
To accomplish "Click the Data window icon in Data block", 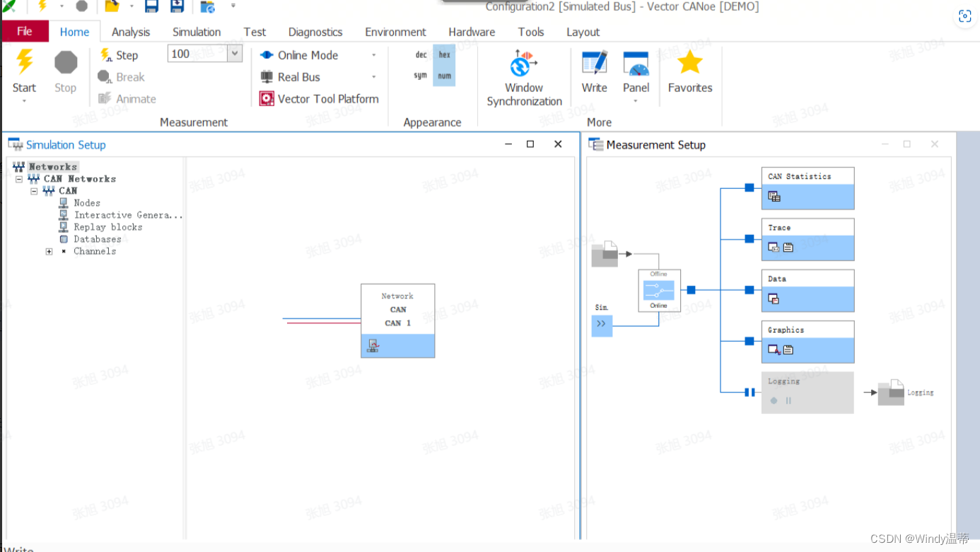I will coord(774,299).
